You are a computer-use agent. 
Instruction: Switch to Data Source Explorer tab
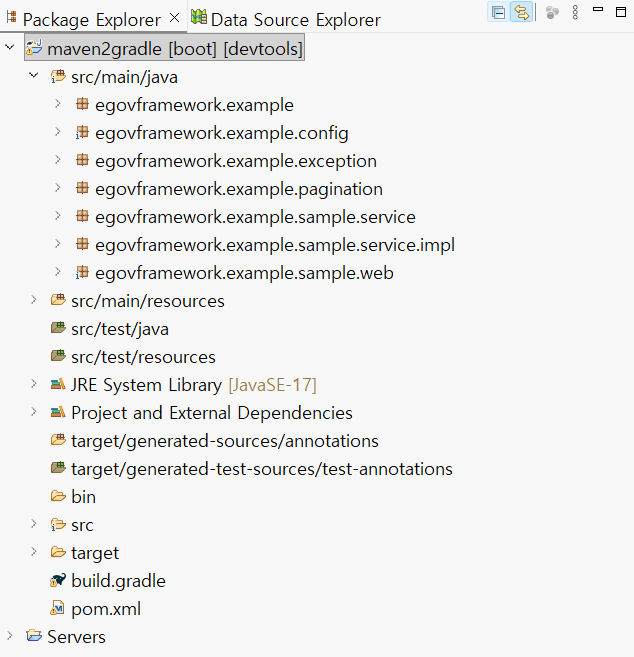[x=295, y=19]
